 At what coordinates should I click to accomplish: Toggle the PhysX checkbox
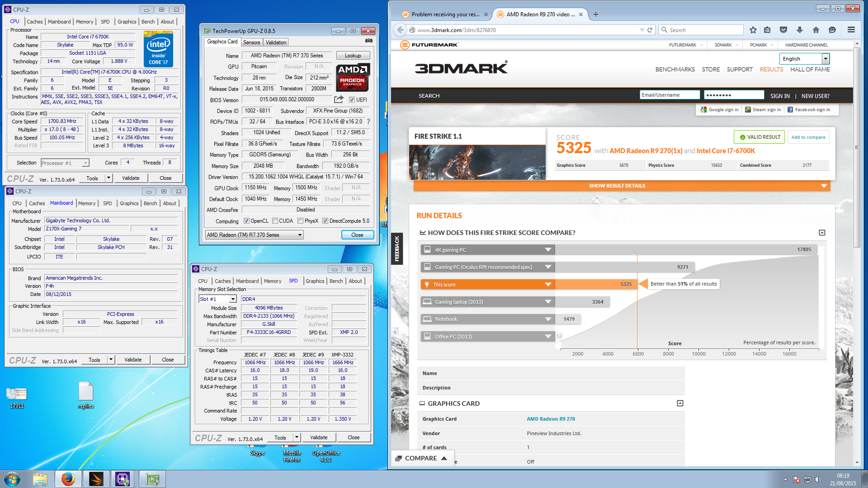click(x=300, y=221)
